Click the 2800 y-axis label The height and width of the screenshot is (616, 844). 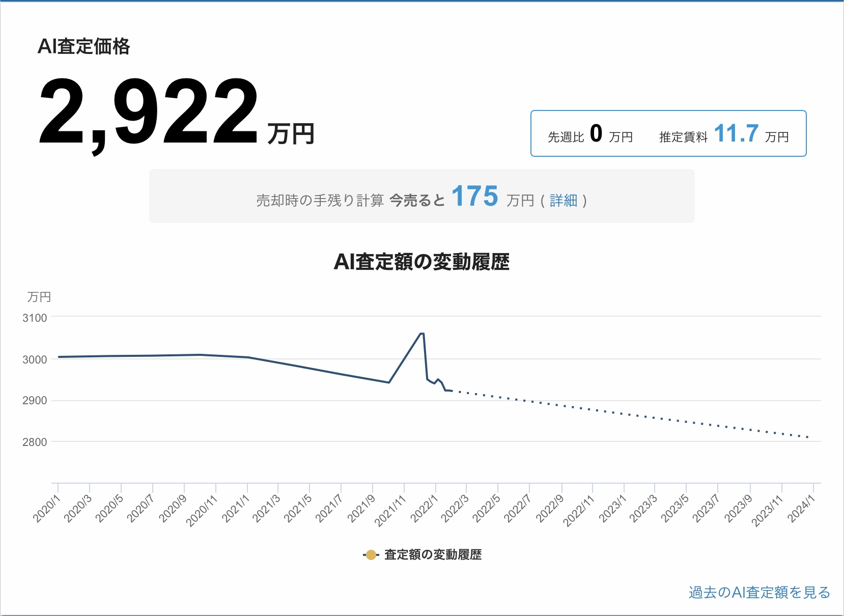tap(35, 442)
